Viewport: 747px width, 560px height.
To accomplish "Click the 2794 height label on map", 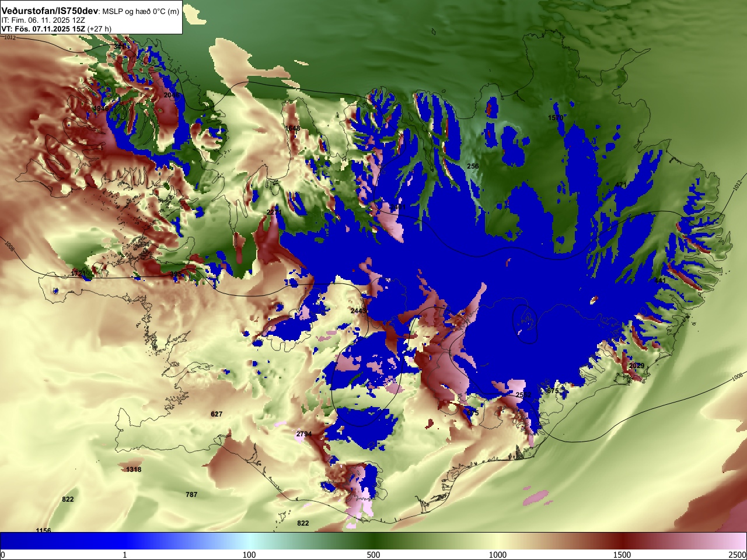I will point(304,434).
